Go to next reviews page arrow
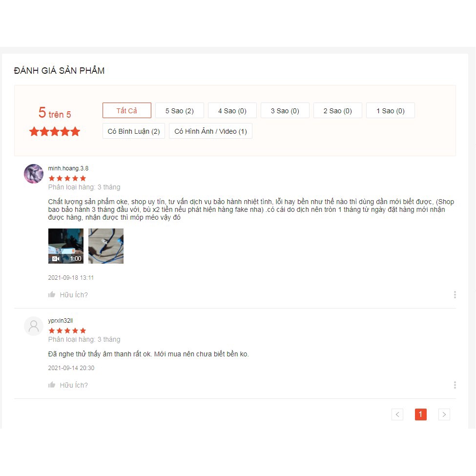This screenshot has height=476, width=476. 444,414
